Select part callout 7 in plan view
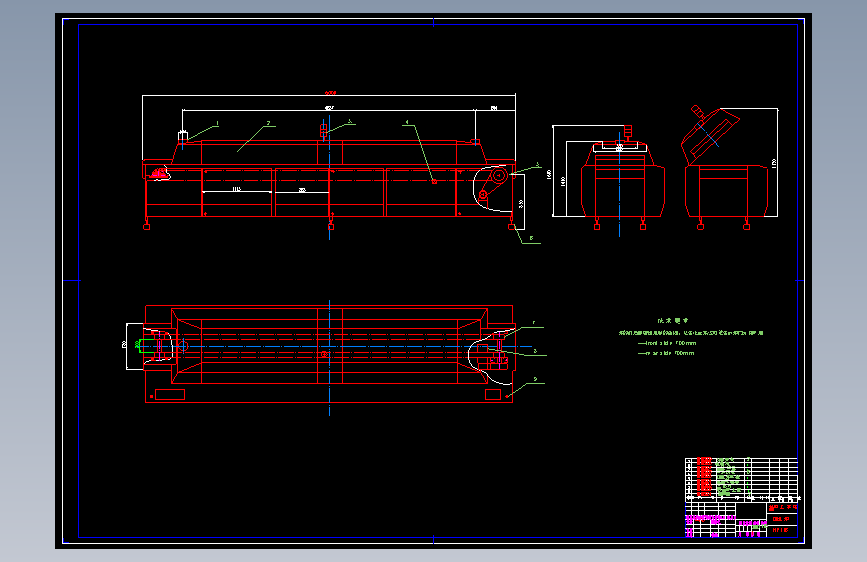This screenshot has width=867, height=562. click(534, 322)
